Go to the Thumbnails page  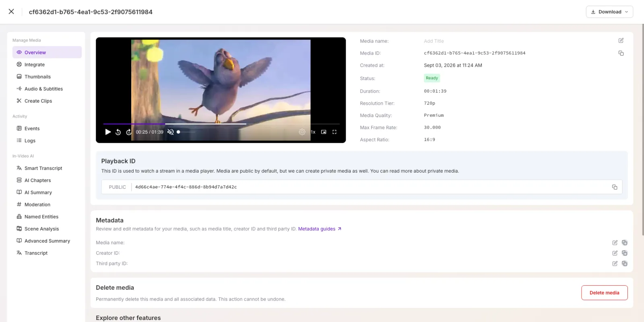47,76
